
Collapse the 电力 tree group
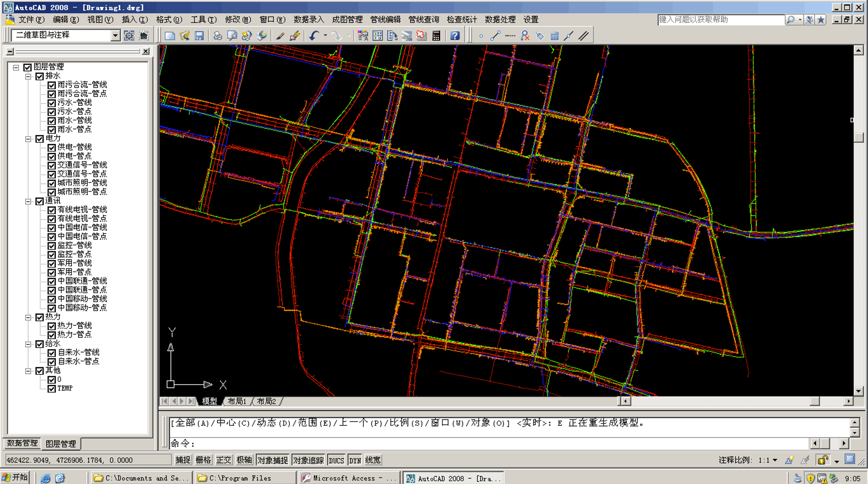[28, 139]
